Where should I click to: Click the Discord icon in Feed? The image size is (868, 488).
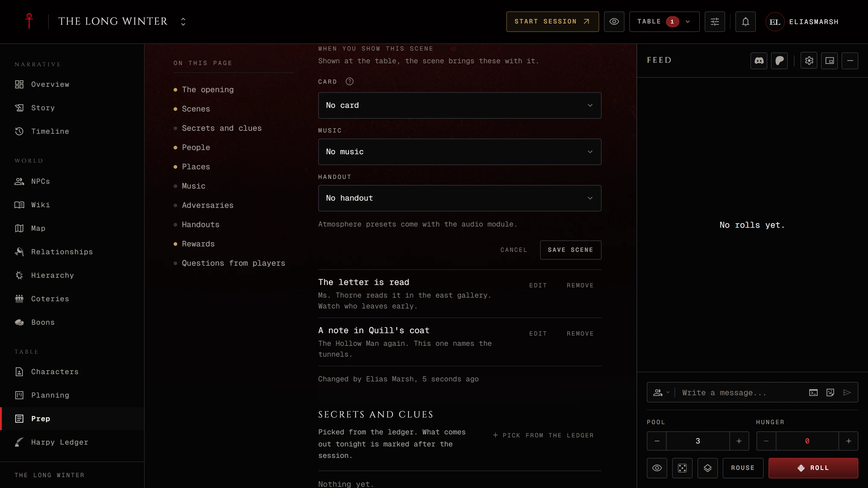pos(759,61)
